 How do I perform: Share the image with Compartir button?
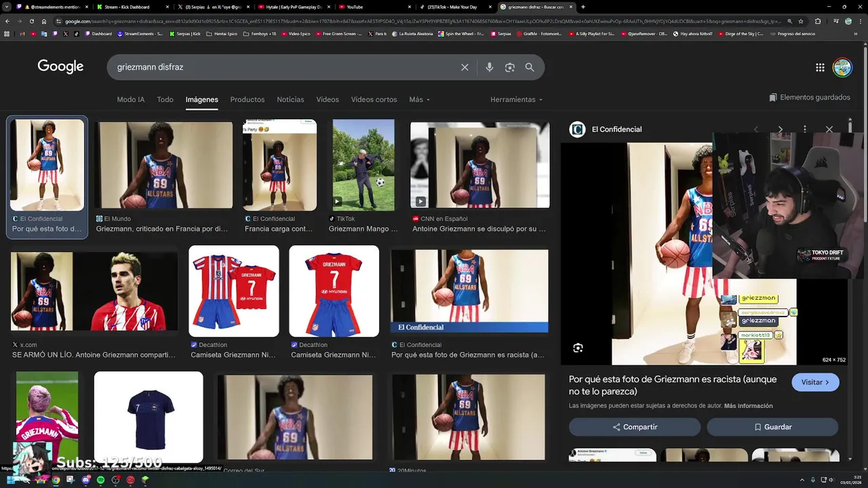pos(635,427)
